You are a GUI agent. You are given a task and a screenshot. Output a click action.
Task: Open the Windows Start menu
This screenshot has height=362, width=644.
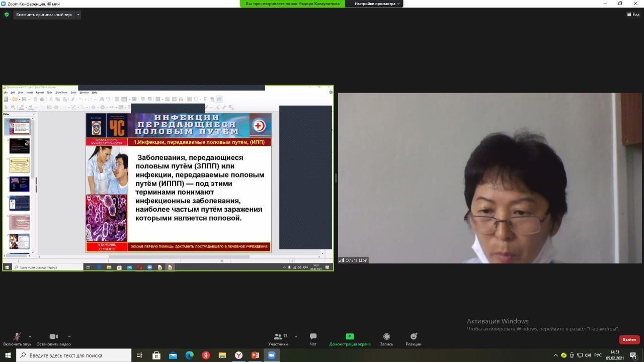click(8, 355)
